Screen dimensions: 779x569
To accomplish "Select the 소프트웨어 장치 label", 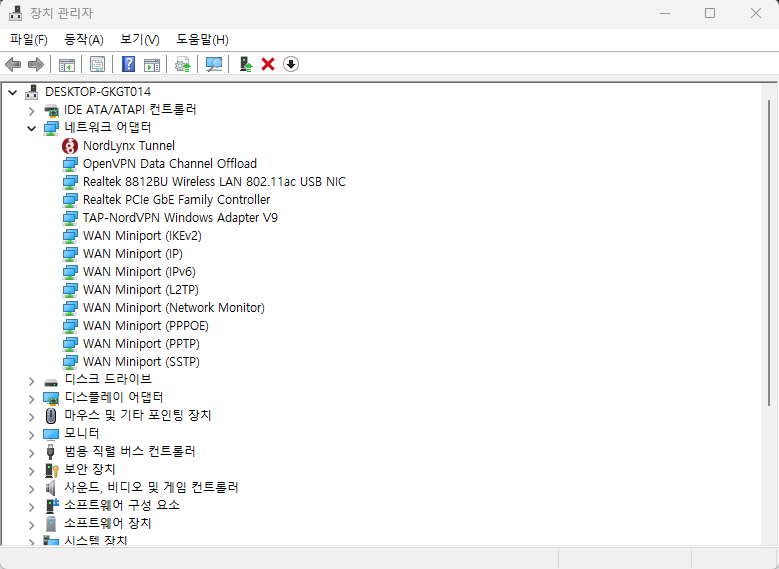I will 108,523.
